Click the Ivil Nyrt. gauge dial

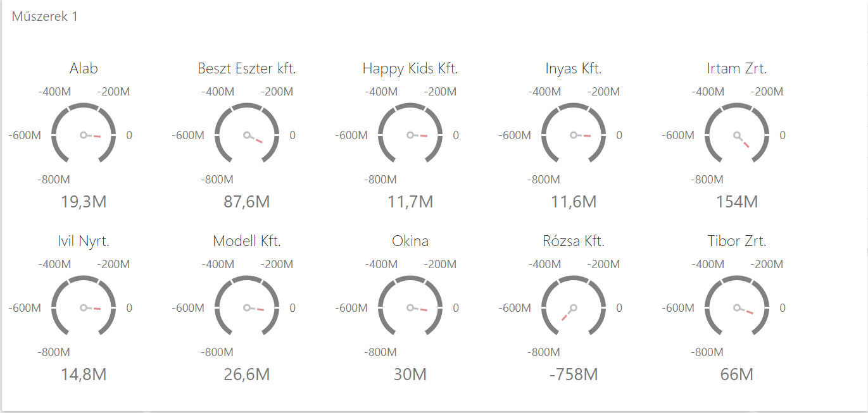click(84, 307)
